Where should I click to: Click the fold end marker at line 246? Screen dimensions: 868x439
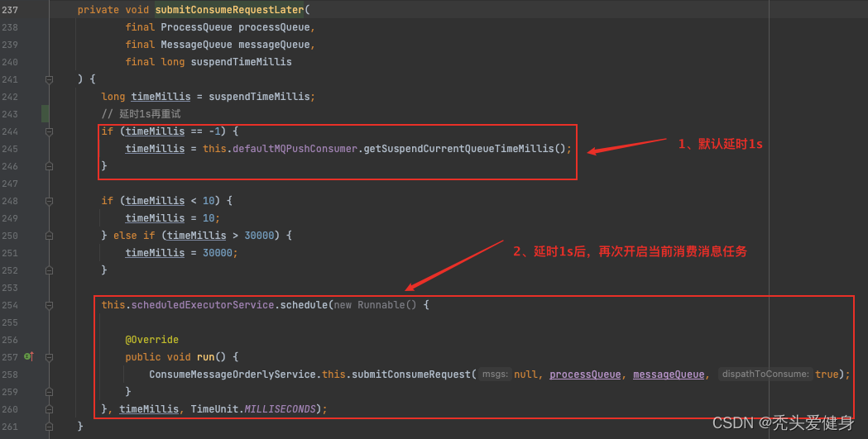[49, 166]
